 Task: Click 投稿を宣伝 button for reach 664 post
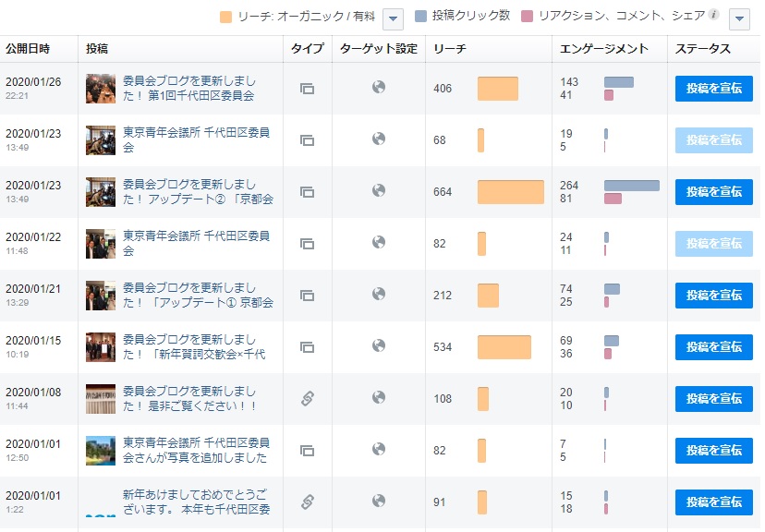tap(713, 192)
